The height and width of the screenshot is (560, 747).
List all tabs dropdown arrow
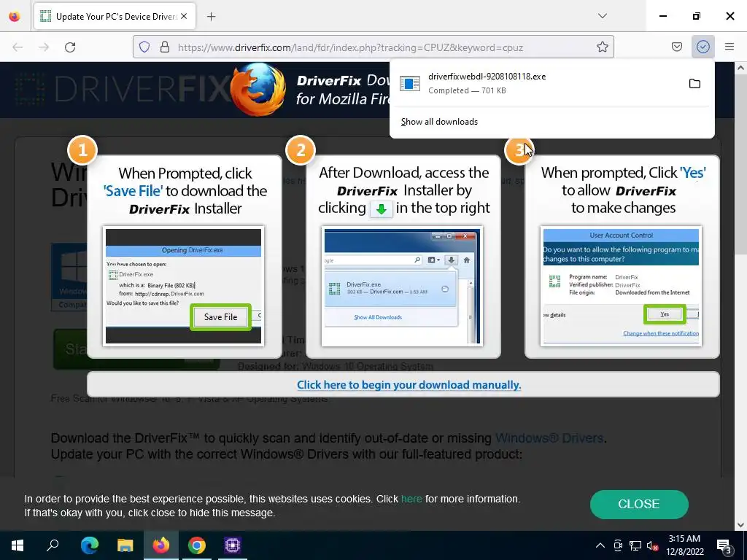602,16
